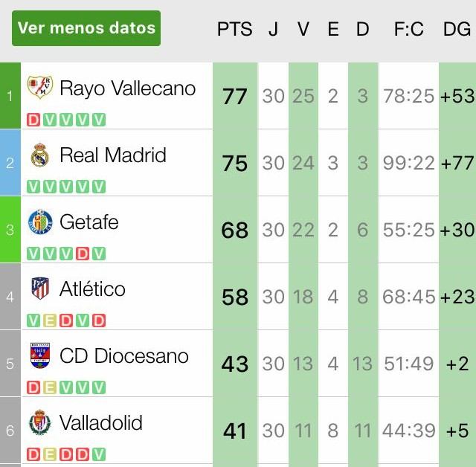Image resolution: width=476 pixels, height=467 pixels.
Task: Click Rayo Vallecano's red D form badge
Action: (x=33, y=120)
